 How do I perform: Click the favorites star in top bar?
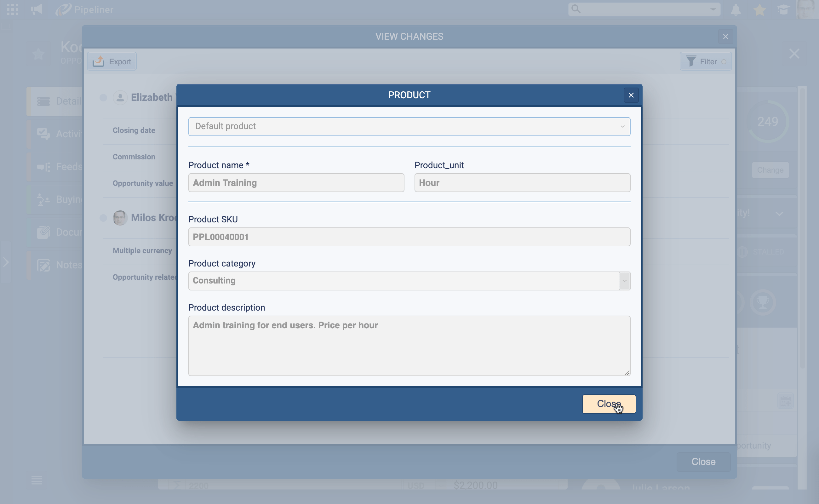[759, 10]
